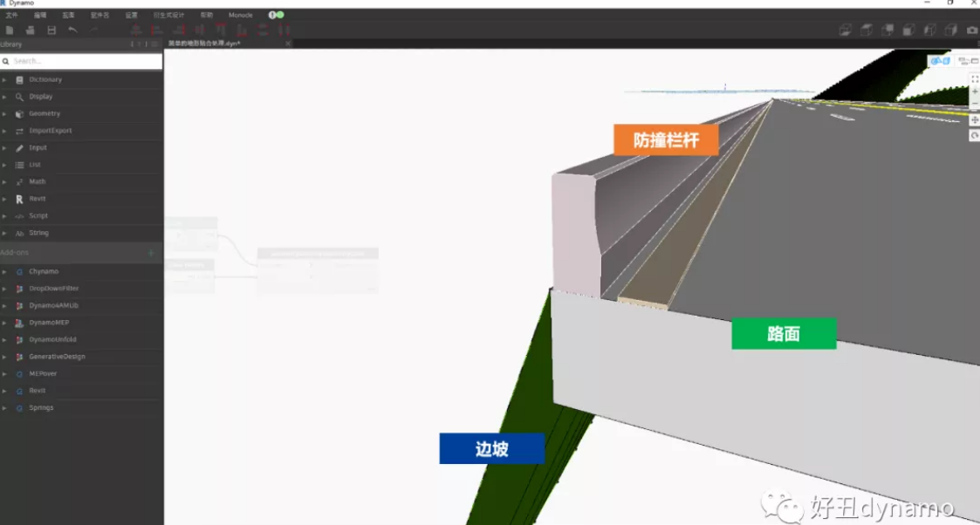Click the zoom in plus icon
Screen dimensions: 980x525
[975, 92]
